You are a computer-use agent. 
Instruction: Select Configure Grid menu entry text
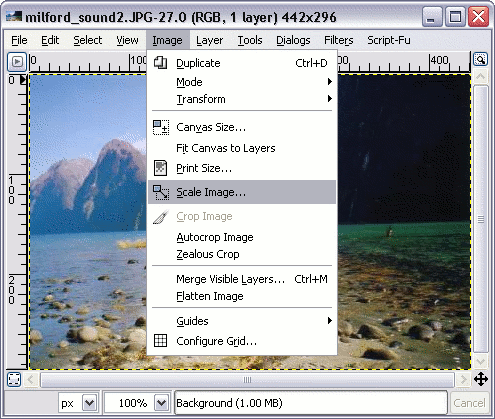point(217,341)
